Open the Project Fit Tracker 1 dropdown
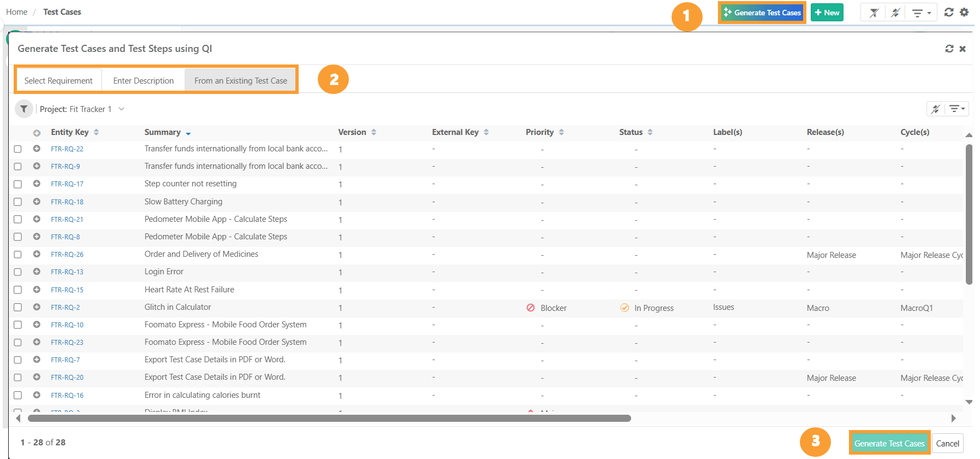The width and height of the screenshot is (980, 459). [82, 109]
